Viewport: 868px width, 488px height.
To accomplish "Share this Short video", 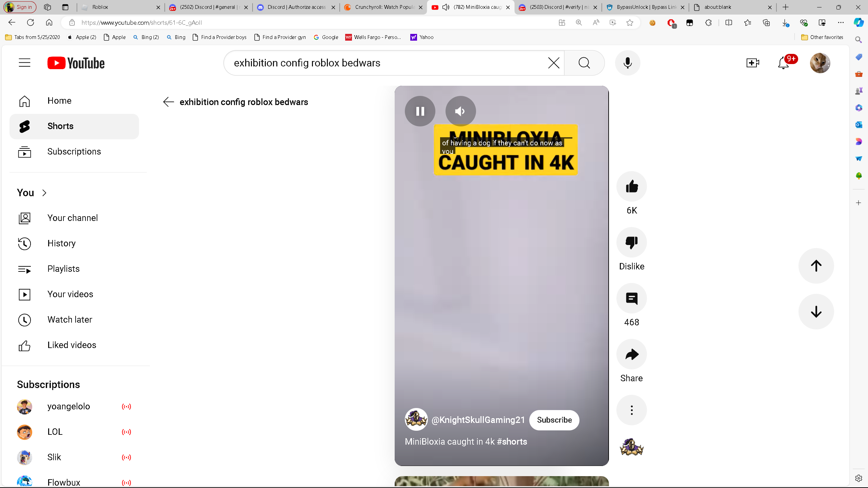I will [631, 354].
